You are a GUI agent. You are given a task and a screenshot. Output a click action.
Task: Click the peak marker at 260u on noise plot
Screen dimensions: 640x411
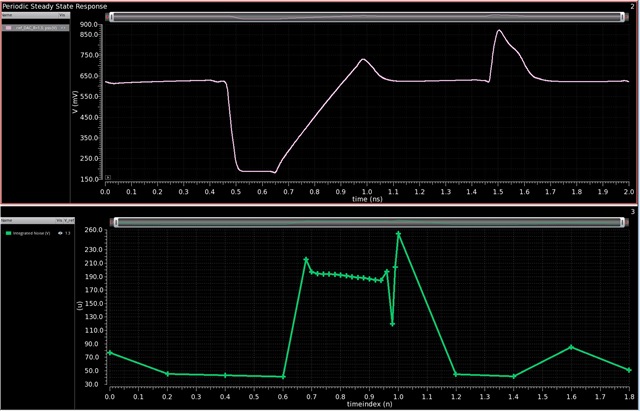[x=398, y=234]
